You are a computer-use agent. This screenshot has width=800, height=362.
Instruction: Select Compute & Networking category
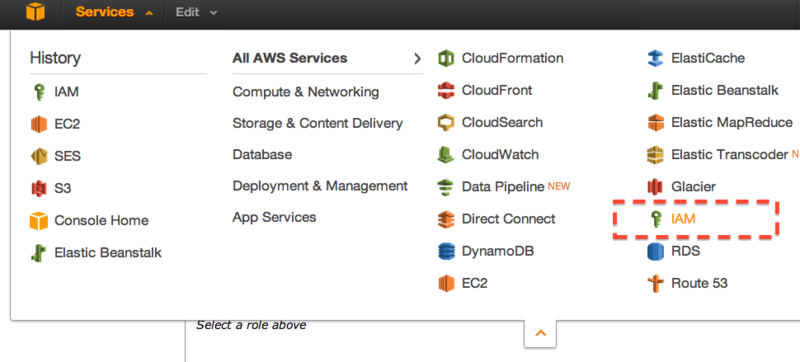306,92
